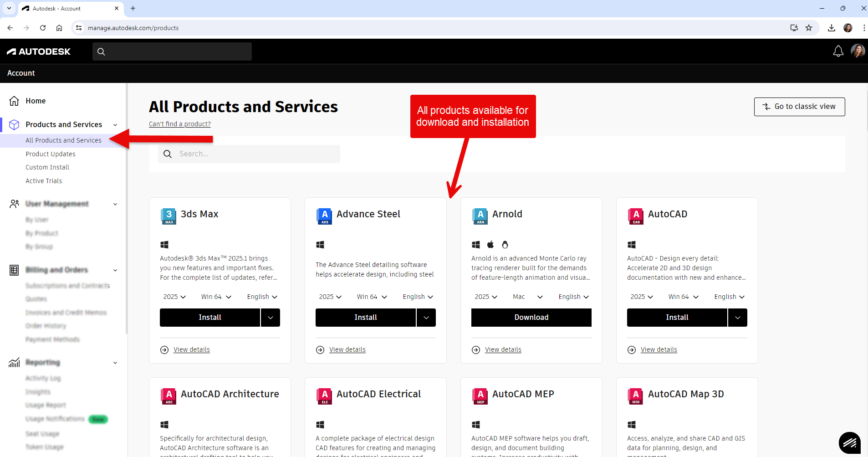Download Arnold
The height and width of the screenshot is (457, 868).
[x=531, y=318]
